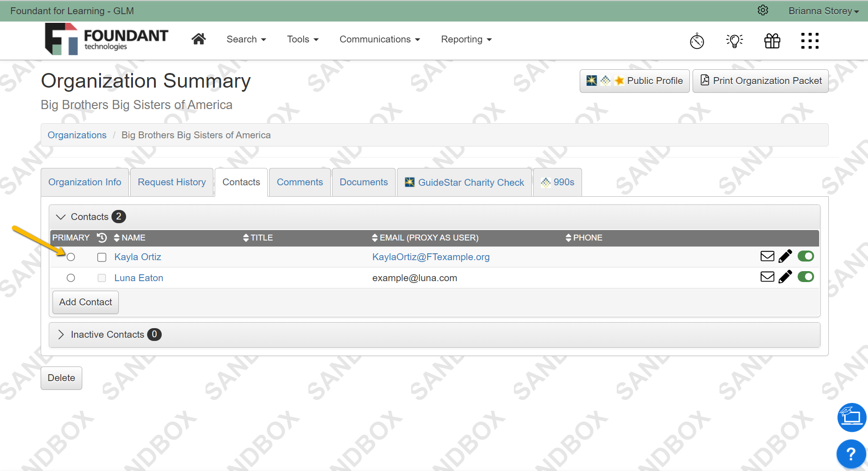This screenshot has height=471, width=868.
Task: Expand the Inactive Contacts section
Action: [x=61, y=335]
